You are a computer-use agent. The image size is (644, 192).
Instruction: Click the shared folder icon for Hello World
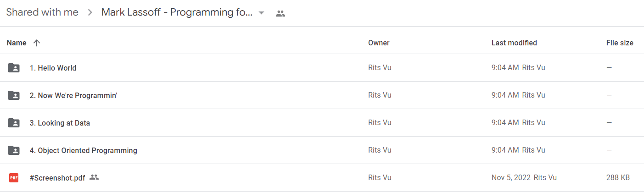14,68
